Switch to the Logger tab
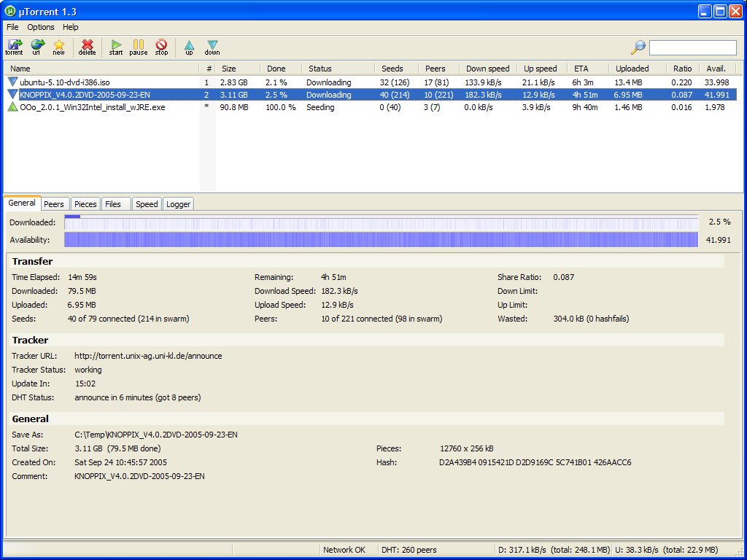The height and width of the screenshot is (560, 747). point(178,204)
